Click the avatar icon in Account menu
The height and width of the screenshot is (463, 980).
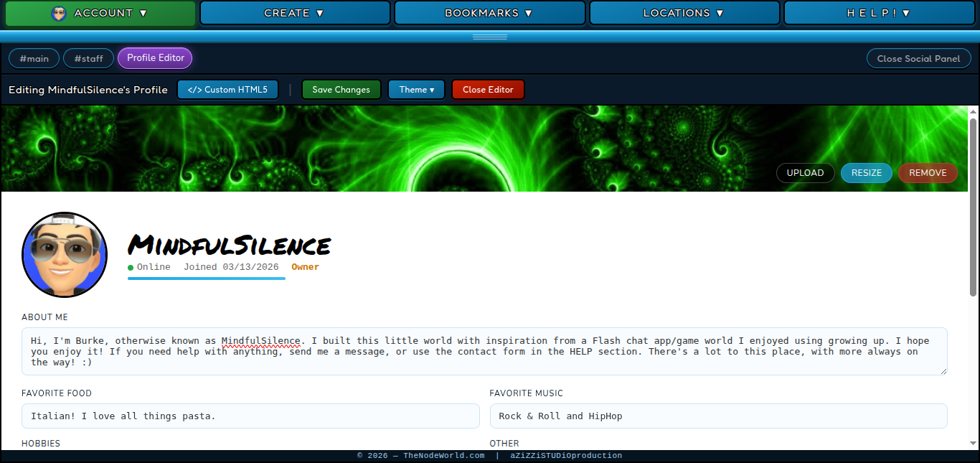[59, 13]
